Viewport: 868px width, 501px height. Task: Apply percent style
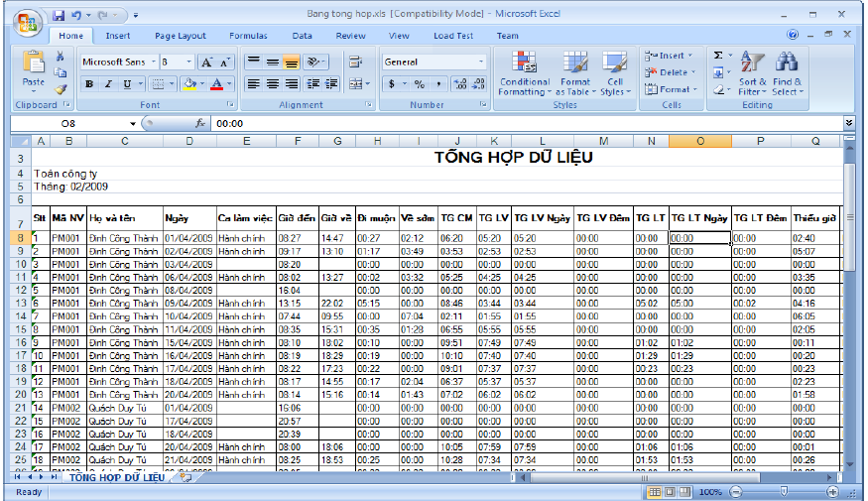420,84
